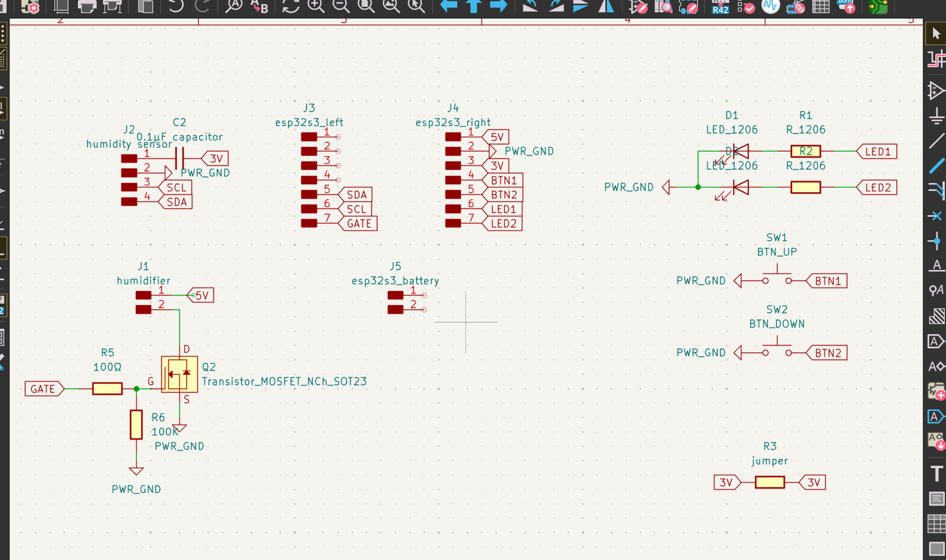Click the Print schematic icon
946x560 pixels.
tap(86, 7)
